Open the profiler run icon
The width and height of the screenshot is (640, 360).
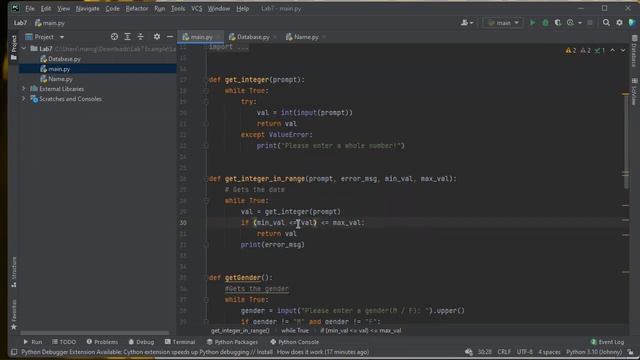[x=571, y=23]
